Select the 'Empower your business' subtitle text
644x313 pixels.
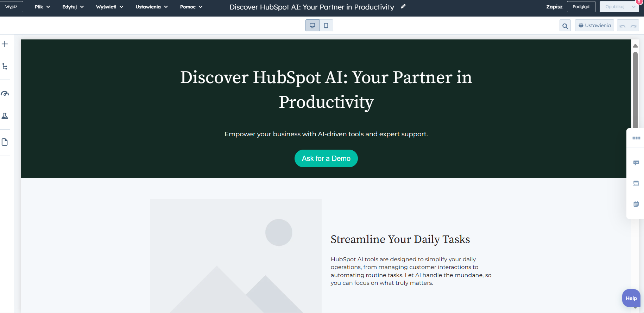[x=326, y=134]
